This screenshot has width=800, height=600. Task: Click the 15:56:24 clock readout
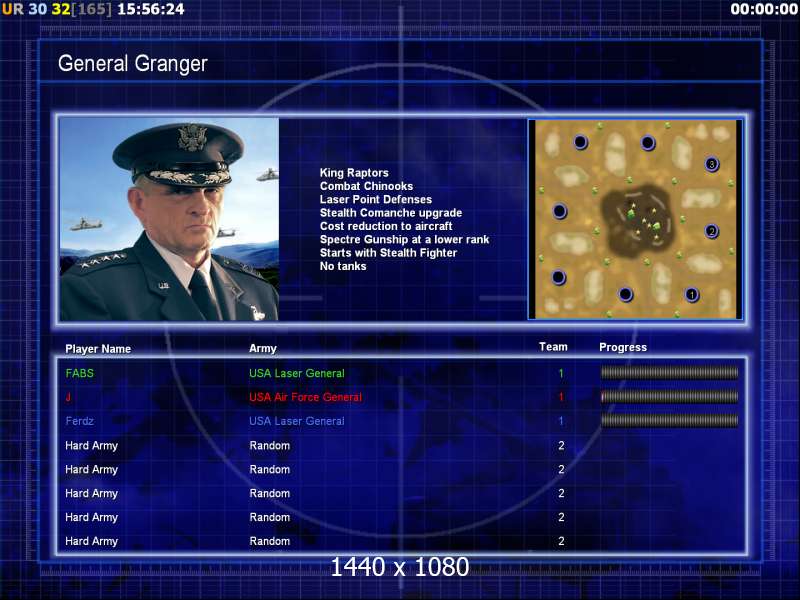point(151,9)
